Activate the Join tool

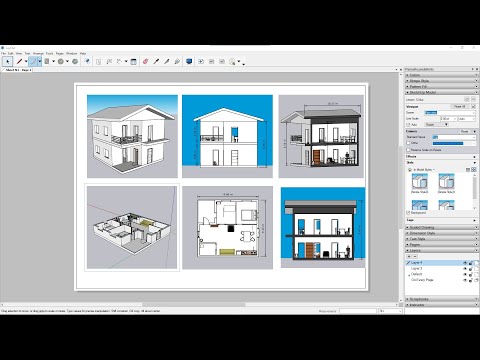click(177, 61)
